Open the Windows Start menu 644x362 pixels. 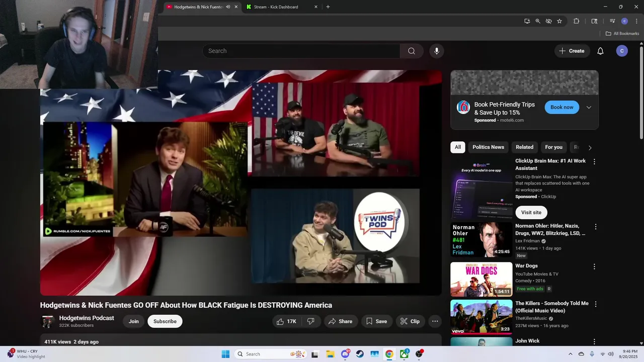click(225, 354)
